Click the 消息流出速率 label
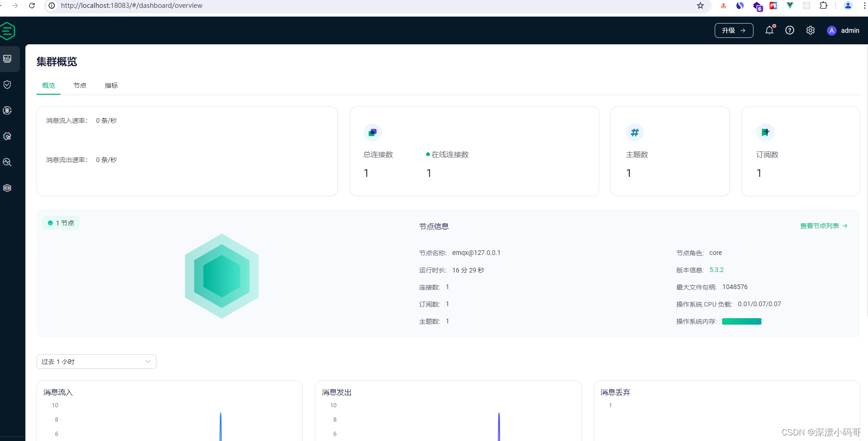Viewport: 868px width, 441px height. [x=67, y=160]
